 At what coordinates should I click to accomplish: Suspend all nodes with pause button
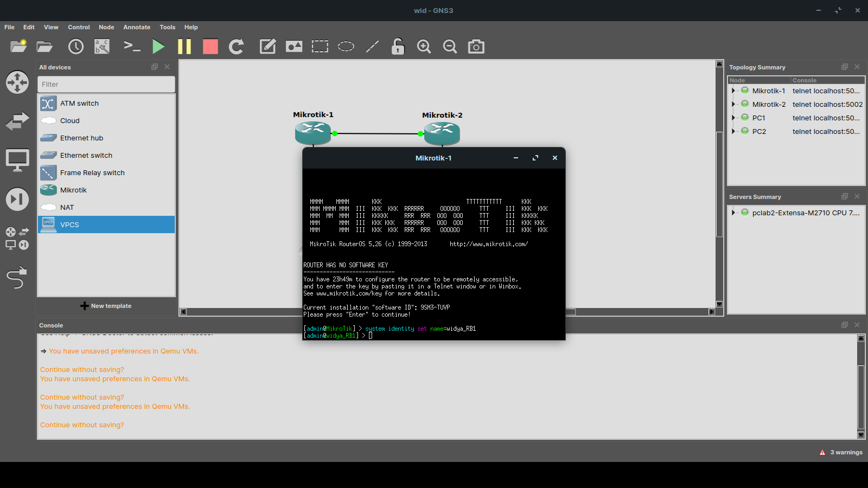click(184, 47)
